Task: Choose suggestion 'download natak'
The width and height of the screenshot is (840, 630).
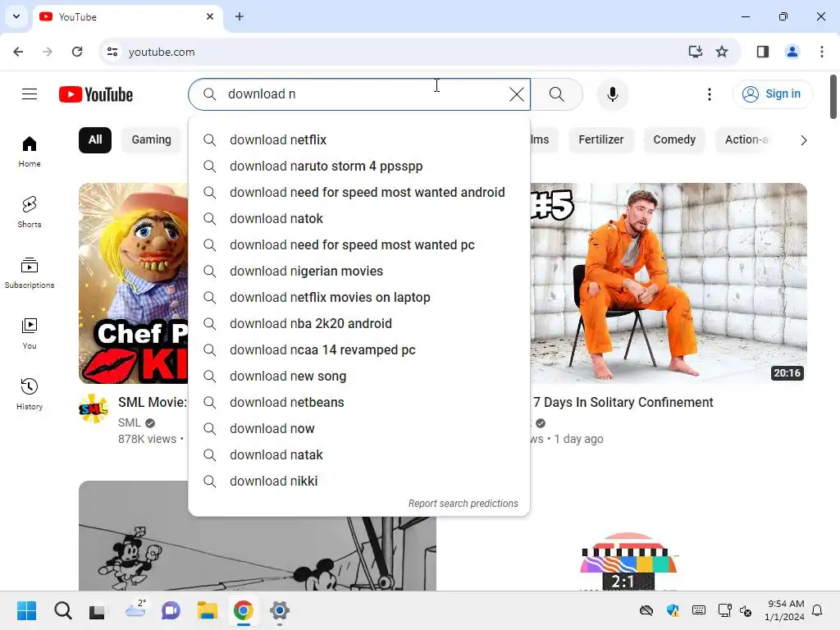Action: click(359, 454)
